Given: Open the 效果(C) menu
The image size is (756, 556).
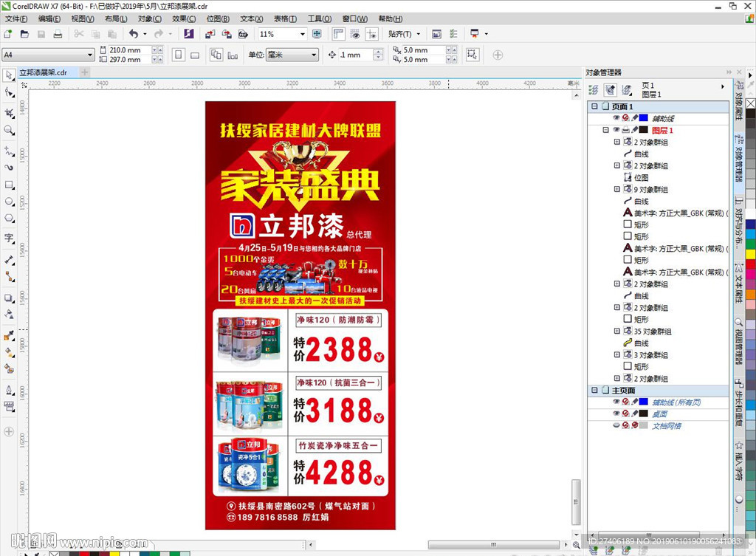Looking at the screenshot, I should pyautogui.click(x=184, y=18).
